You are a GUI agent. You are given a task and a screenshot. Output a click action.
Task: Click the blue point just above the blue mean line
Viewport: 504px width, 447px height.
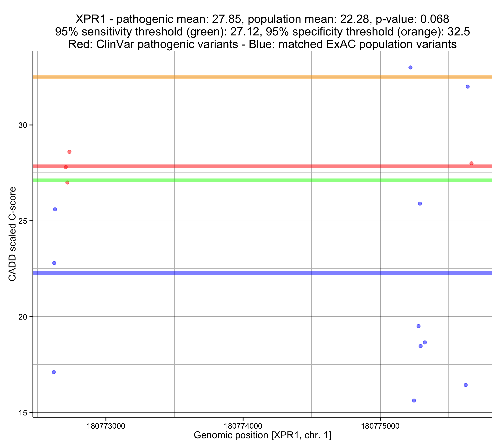54,263
